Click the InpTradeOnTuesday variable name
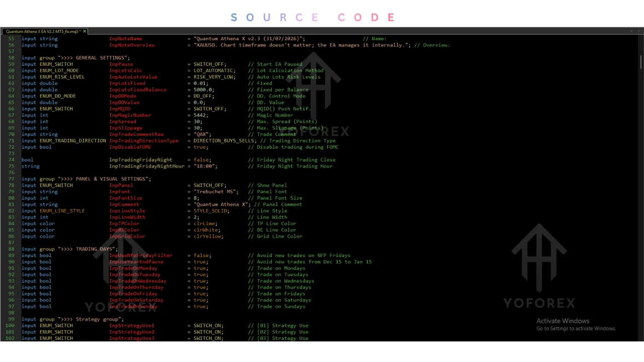 point(135,275)
